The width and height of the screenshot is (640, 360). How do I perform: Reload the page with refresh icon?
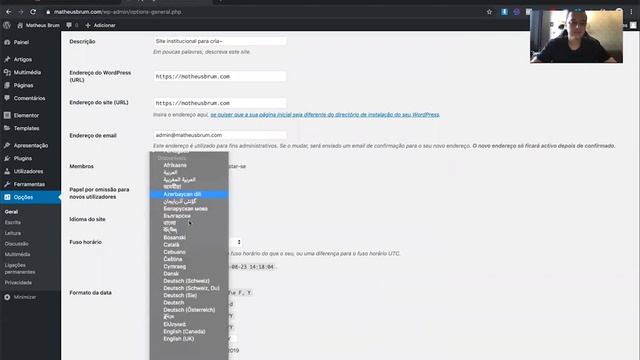(33, 12)
